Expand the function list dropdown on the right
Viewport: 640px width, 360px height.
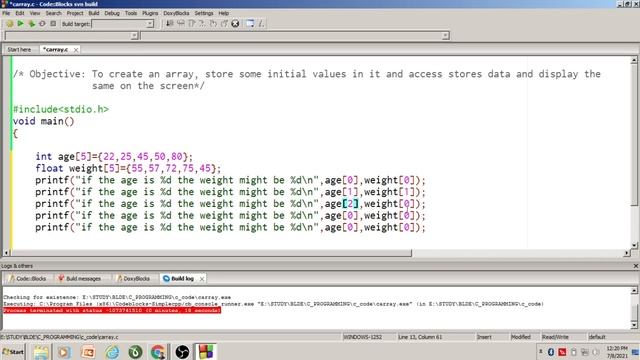pyautogui.click(x=445, y=36)
